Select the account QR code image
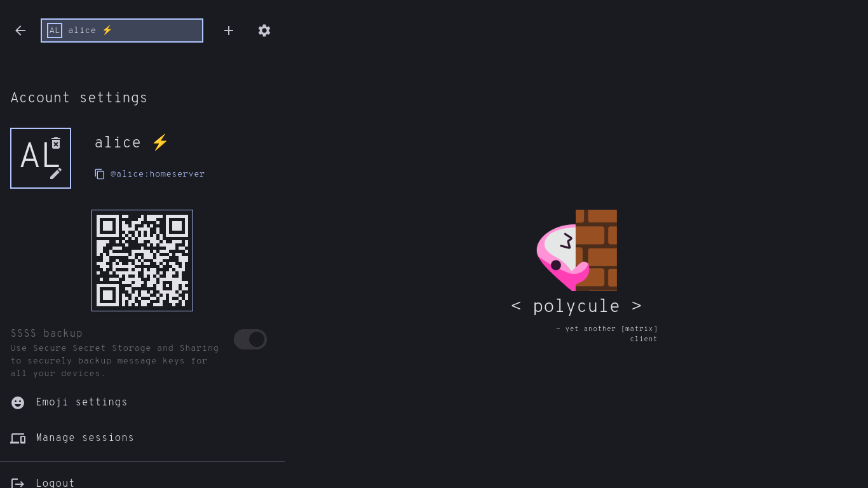This screenshot has width=868, height=488. click(142, 261)
